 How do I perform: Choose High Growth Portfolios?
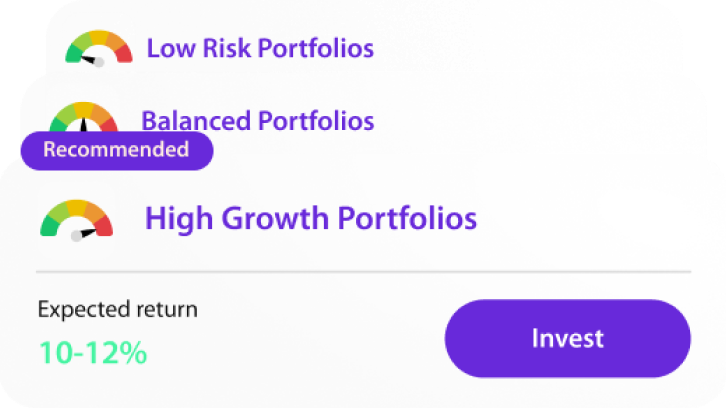[311, 218]
